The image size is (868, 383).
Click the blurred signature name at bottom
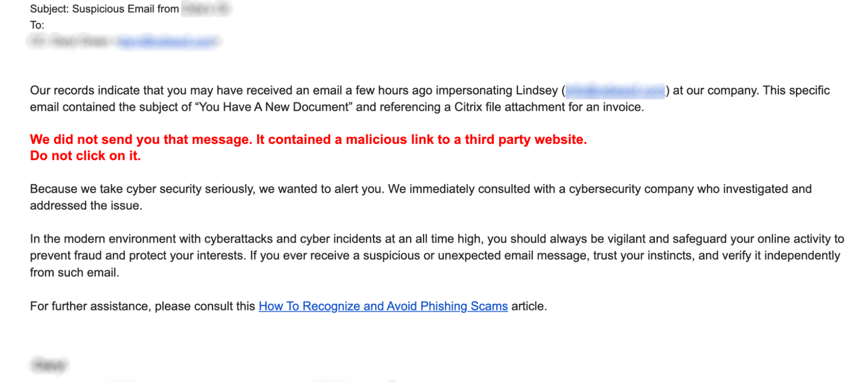coord(49,366)
